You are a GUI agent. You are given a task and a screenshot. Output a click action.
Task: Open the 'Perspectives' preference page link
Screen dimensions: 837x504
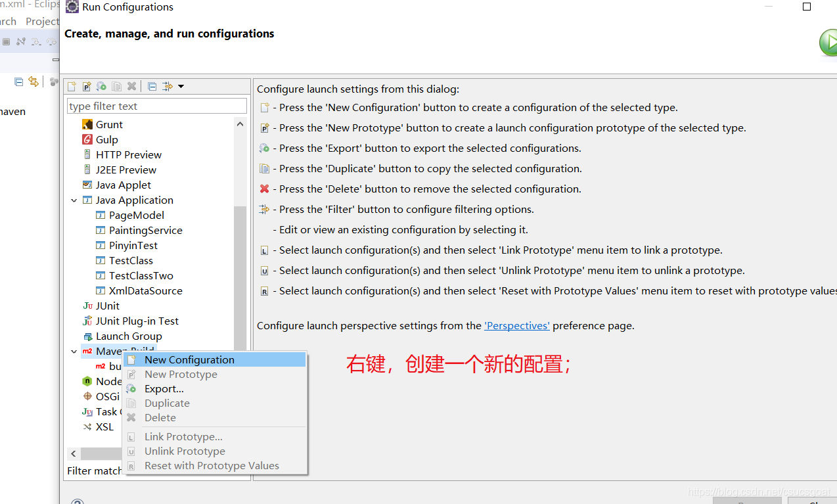pos(517,325)
